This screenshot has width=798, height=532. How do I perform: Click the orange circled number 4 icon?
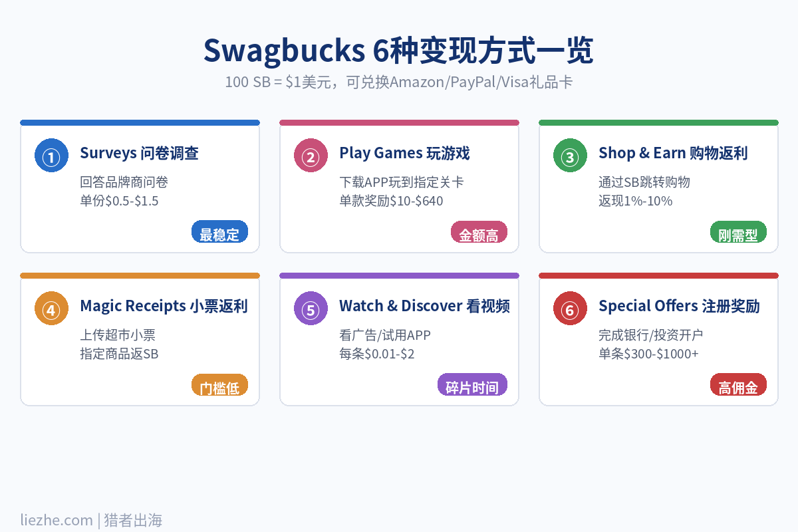(51, 309)
